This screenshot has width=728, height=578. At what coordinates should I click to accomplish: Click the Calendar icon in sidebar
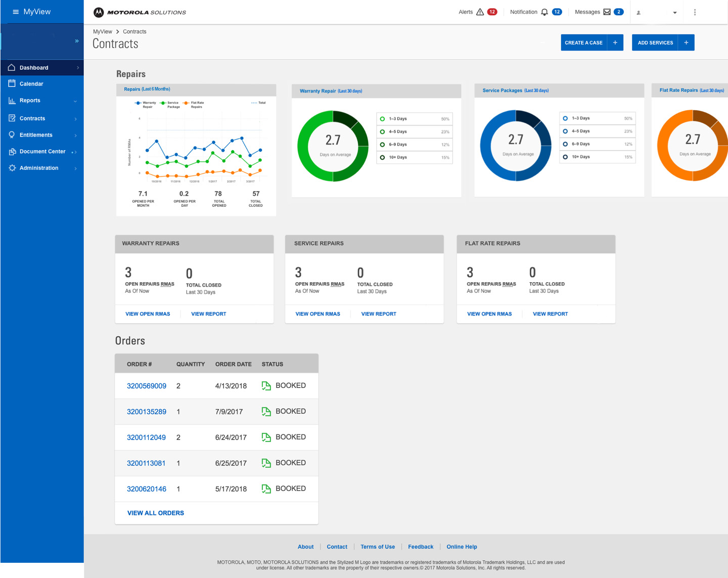tap(12, 83)
